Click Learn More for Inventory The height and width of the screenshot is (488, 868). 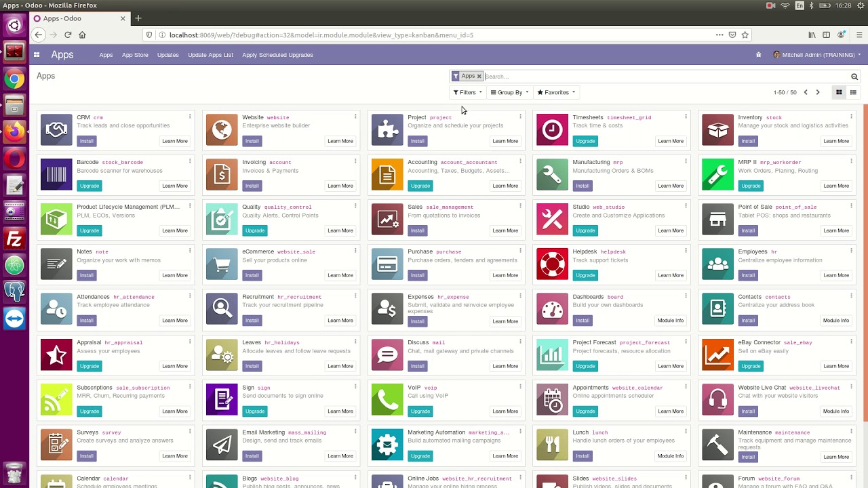tap(836, 141)
